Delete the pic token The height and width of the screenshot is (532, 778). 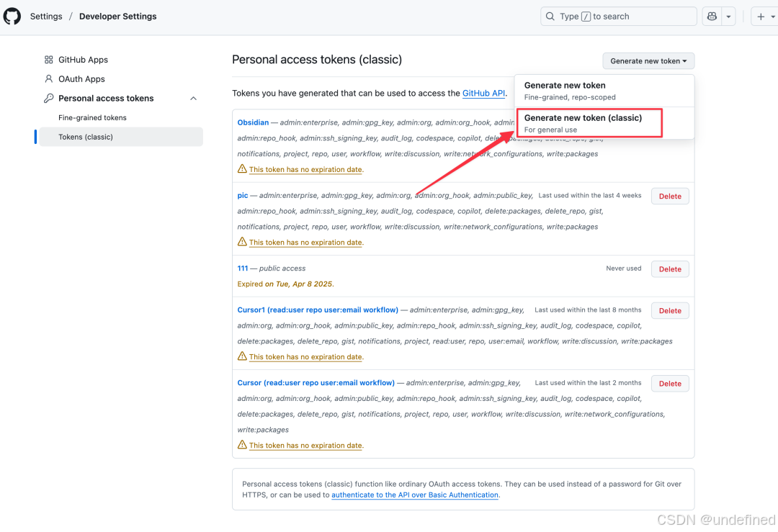670,197
